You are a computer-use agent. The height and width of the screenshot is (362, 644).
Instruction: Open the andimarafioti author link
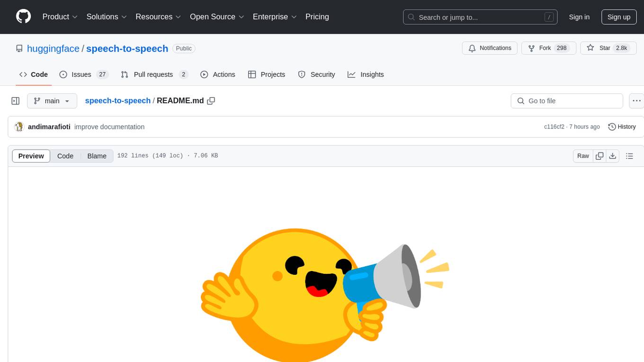click(x=49, y=127)
